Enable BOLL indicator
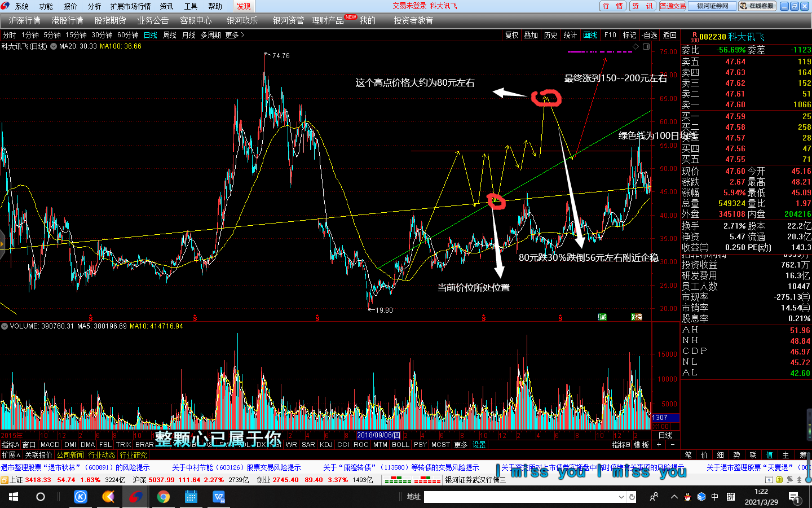 [400, 445]
